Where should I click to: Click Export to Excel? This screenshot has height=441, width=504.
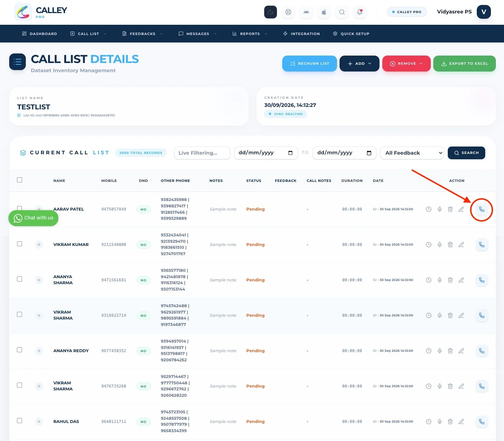pos(464,63)
